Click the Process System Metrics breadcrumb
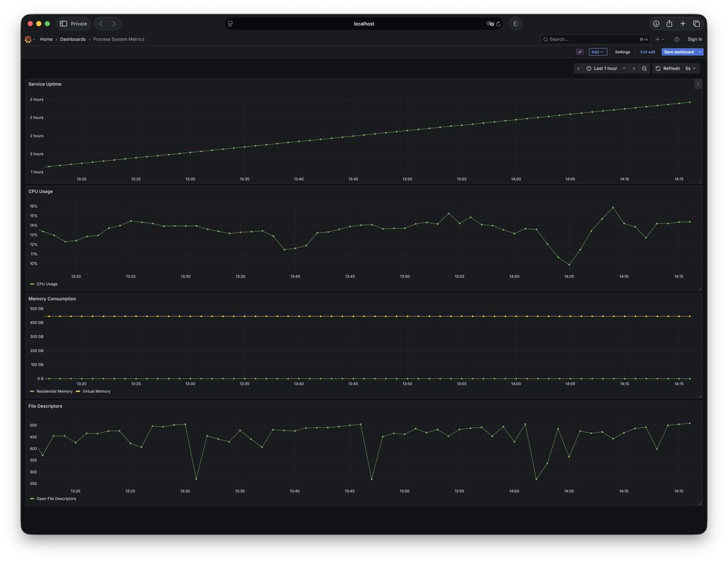The width and height of the screenshot is (728, 562). click(x=119, y=39)
